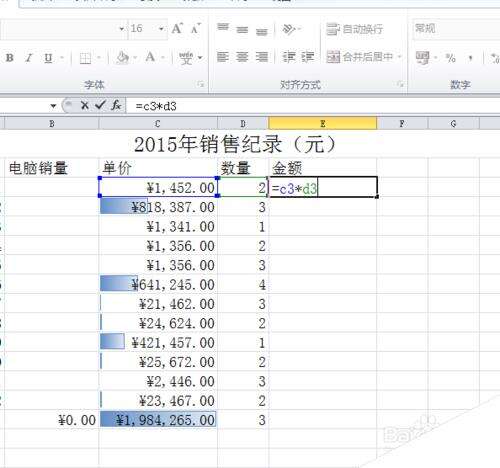Click 合并后居中 merge and center
Image resolution: width=500 pixels, height=468 pixels.
pyautogui.click(x=359, y=57)
